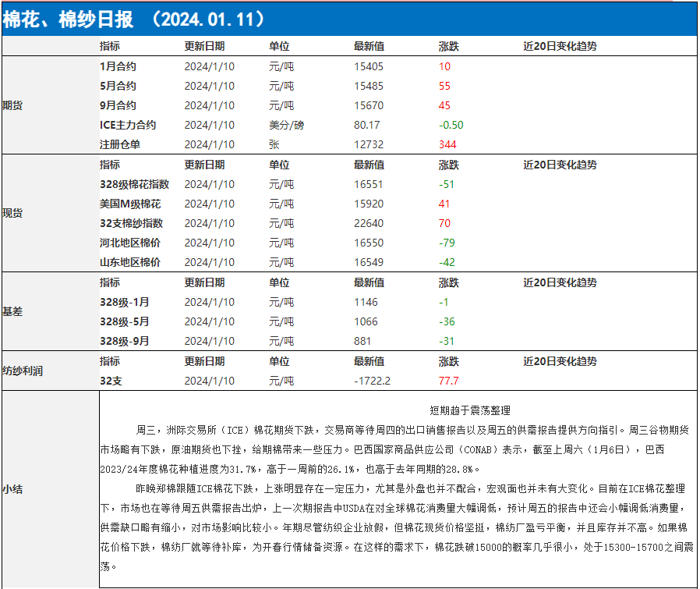Screen dimensions: 700x589
Task: Click the basis change -36
Action: [447, 322]
